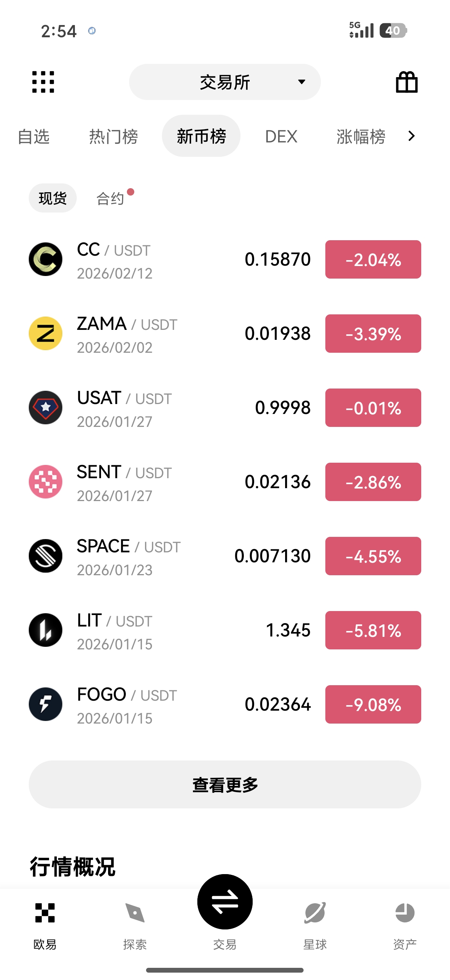Tap the ZAMA coin logo
This screenshot has width=450, height=980.
click(x=46, y=333)
